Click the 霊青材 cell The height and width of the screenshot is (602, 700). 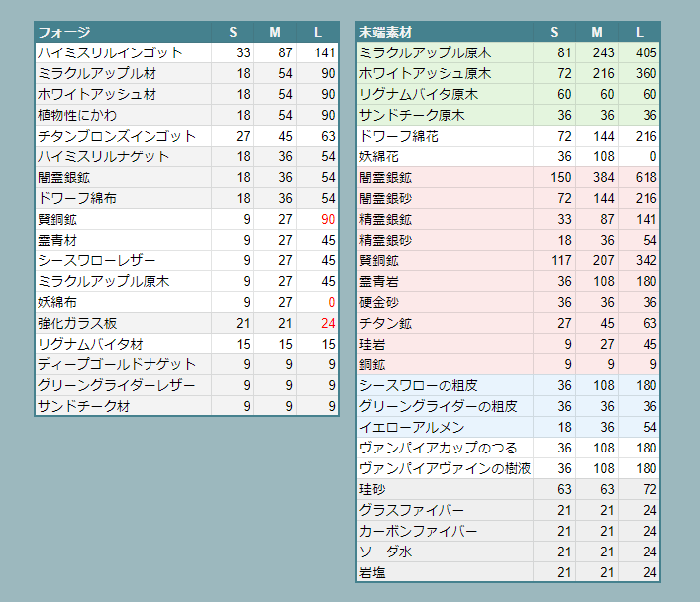click(x=123, y=240)
